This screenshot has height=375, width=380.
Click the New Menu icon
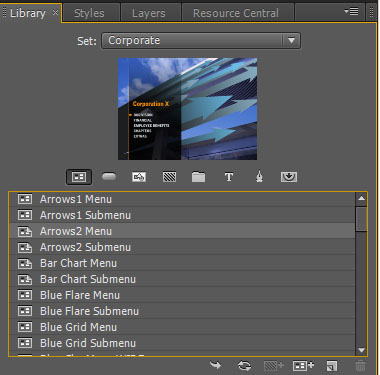point(303,366)
